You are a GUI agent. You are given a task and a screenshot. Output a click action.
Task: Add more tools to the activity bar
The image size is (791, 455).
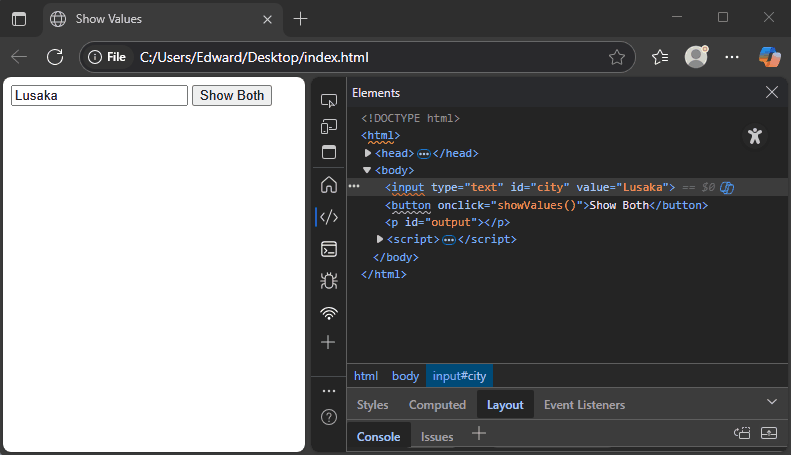(x=328, y=343)
